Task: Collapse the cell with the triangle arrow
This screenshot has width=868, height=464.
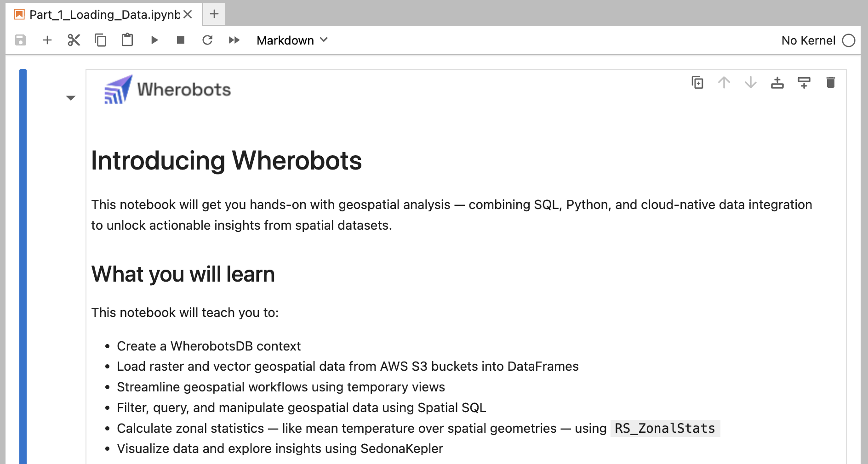Action: pos(70,98)
